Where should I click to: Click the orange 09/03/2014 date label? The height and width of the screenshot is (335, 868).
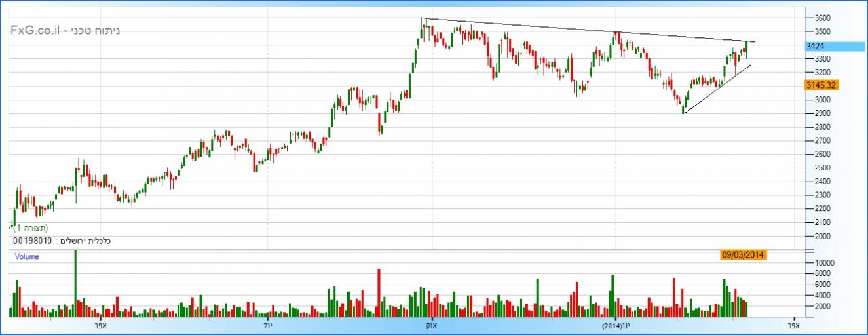[744, 255]
